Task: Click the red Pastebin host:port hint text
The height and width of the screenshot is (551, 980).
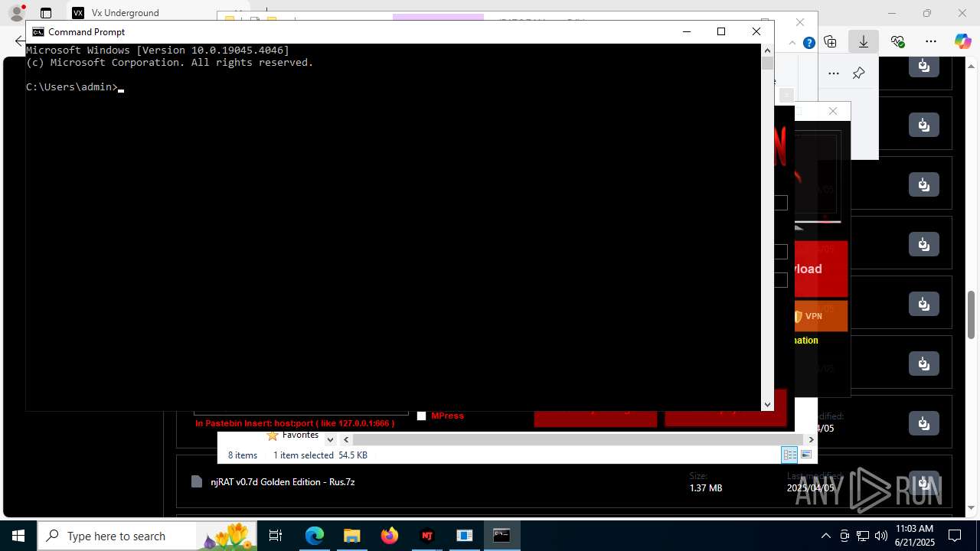Action: [295, 423]
